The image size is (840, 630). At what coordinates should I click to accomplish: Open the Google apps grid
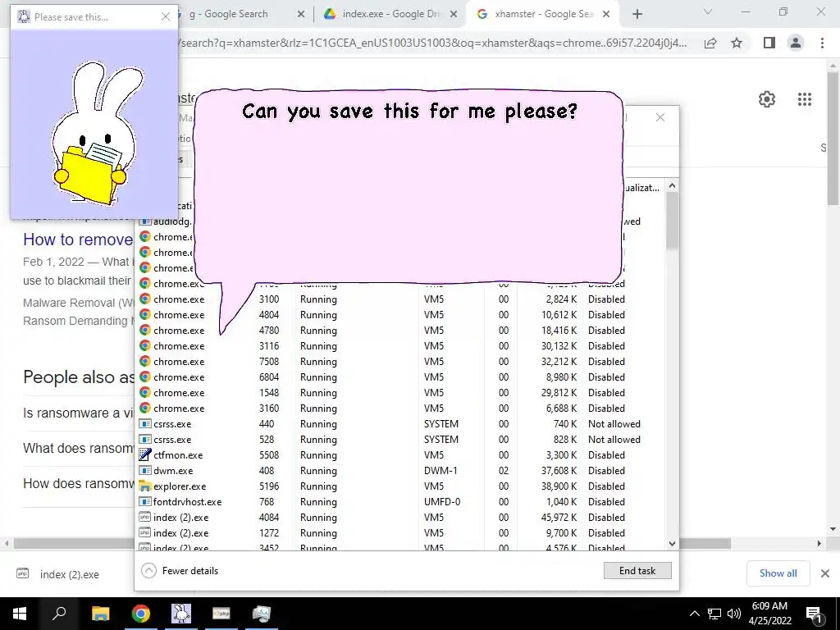805,99
